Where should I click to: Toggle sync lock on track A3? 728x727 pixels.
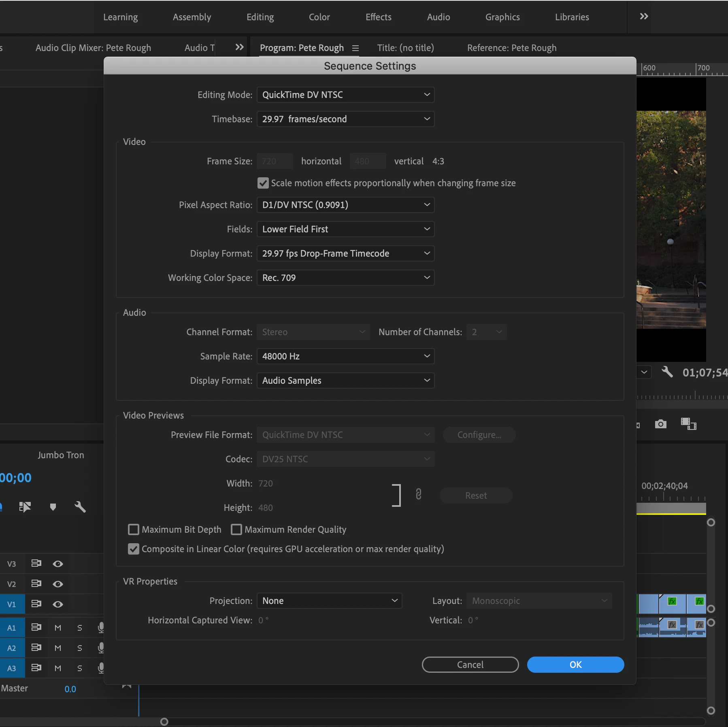(x=36, y=668)
